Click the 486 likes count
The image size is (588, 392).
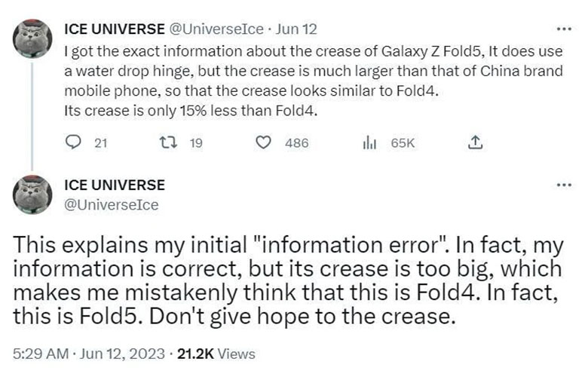tap(296, 143)
